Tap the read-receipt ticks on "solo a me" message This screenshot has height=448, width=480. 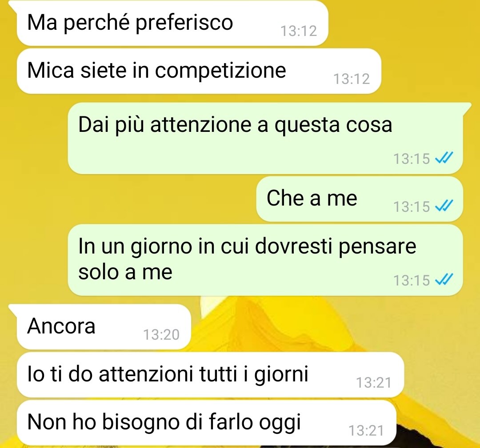[444, 280]
